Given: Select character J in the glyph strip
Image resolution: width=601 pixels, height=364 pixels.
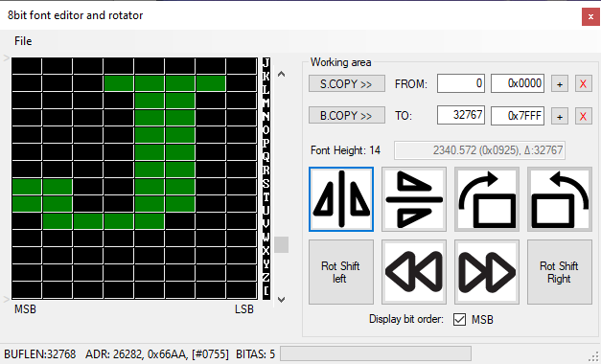Looking at the screenshot, I should pos(266,63).
